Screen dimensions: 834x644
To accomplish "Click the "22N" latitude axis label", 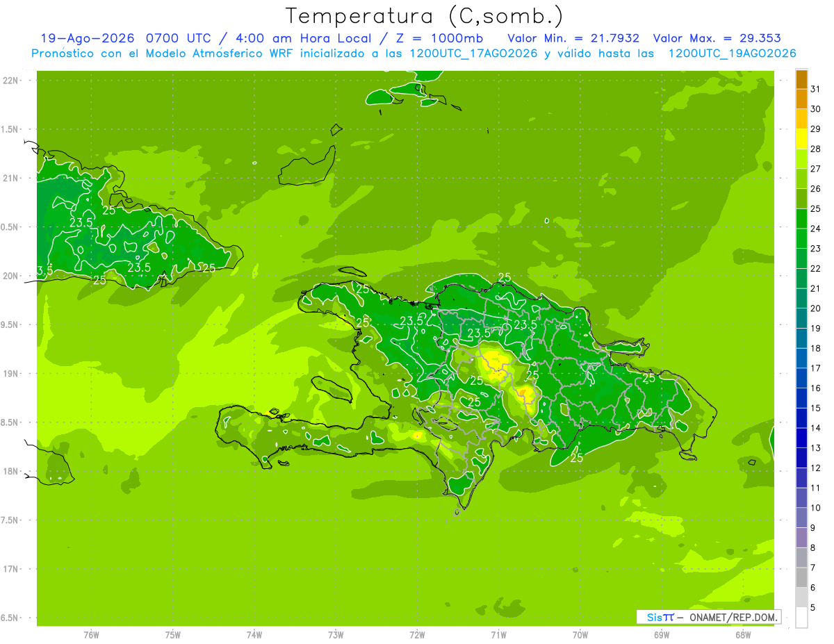I will click(x=11, y=81).
